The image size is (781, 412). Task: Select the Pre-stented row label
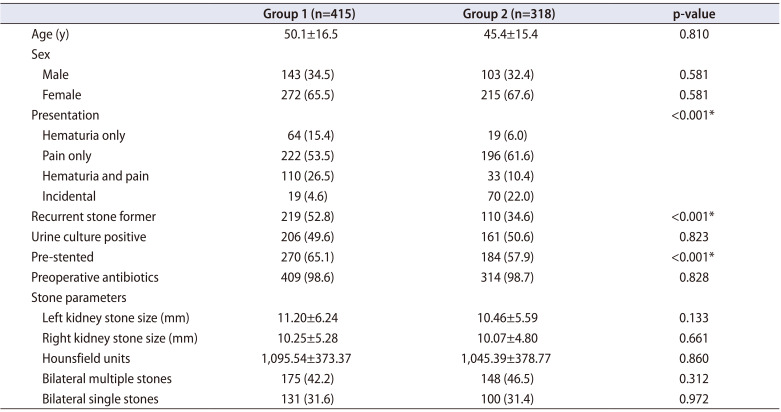click(x=63, y=257)
